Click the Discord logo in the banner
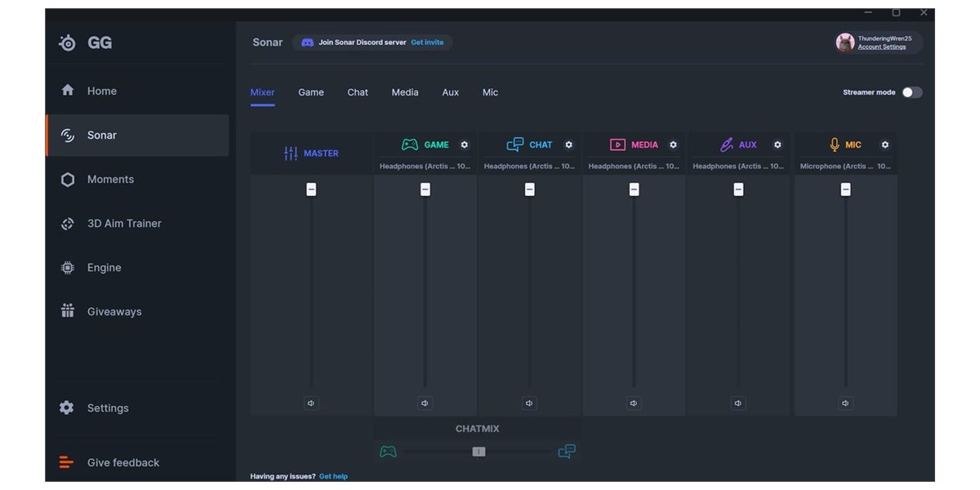The width and height of the screenshot is (980, 490). point(307,42)
